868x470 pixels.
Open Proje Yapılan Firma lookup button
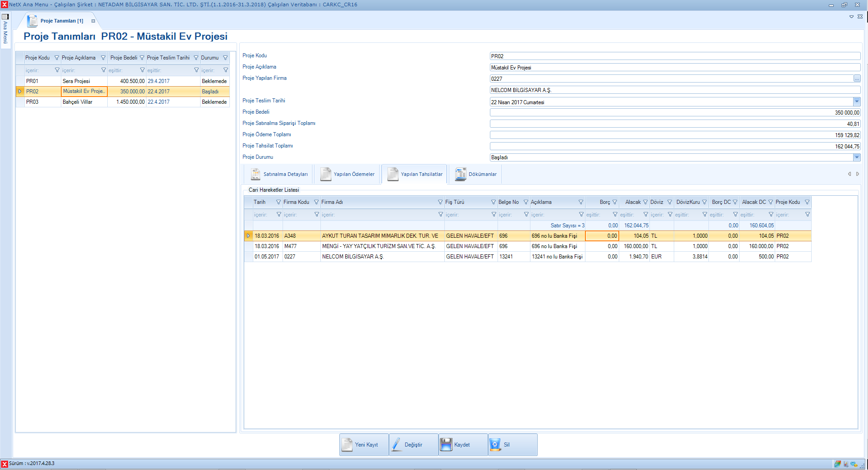856,79
